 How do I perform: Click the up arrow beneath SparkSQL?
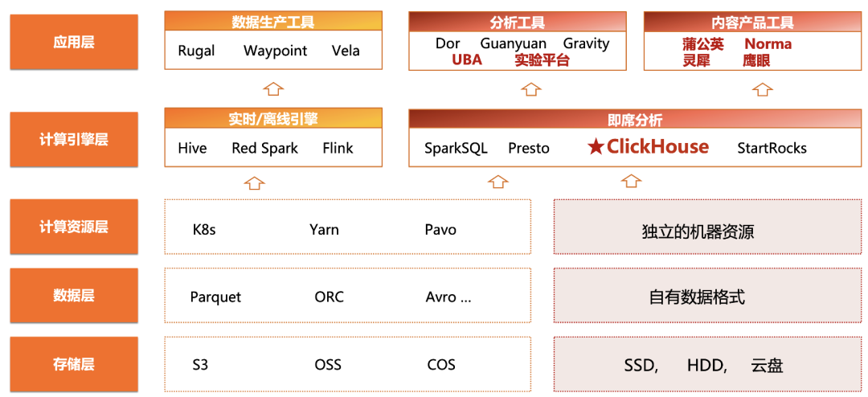click(x=497, y=182)
